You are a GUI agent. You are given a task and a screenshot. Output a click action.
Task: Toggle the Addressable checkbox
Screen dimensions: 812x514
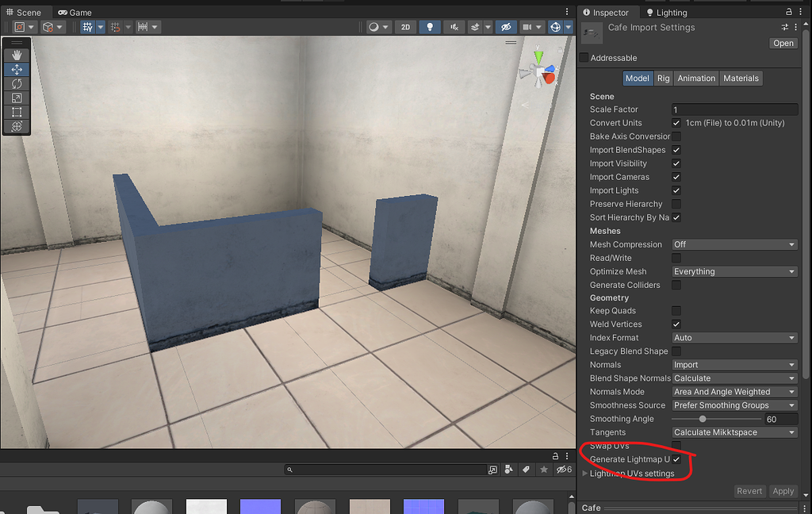[x=584, y=57]
